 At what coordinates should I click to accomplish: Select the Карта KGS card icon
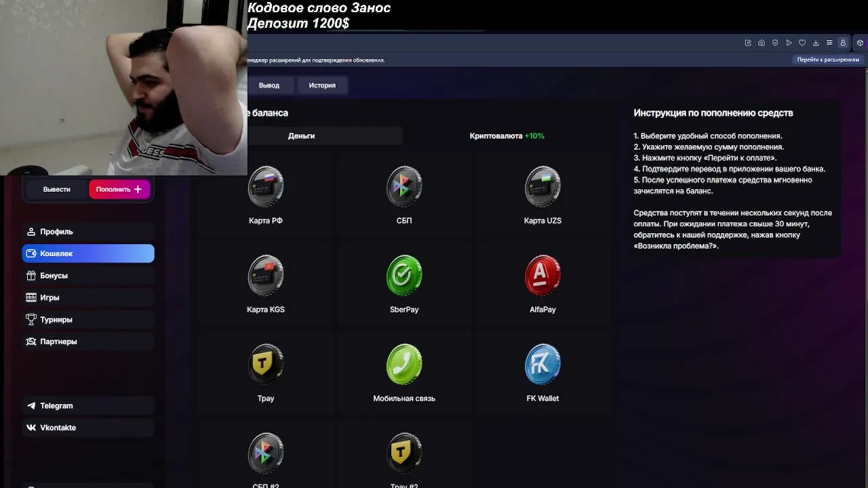coord(266,275)
